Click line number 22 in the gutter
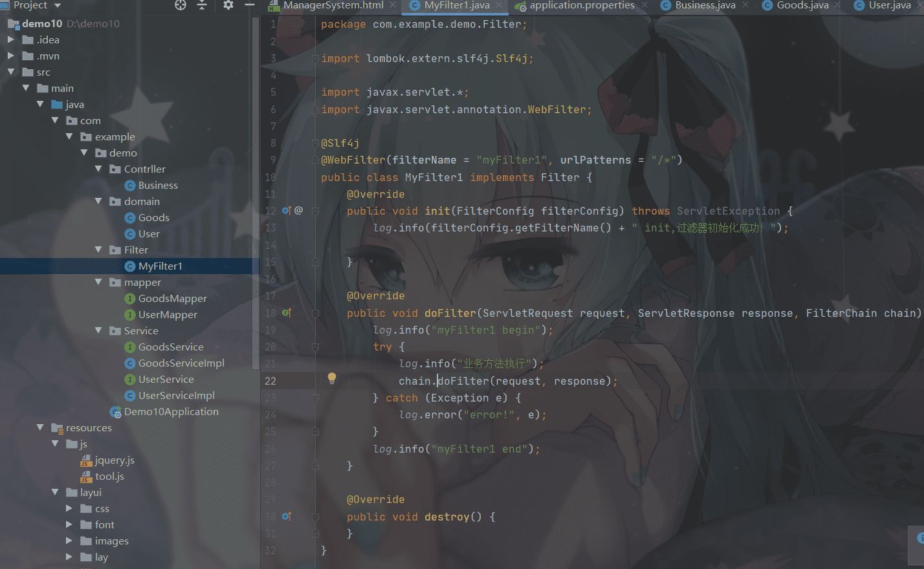The height and width of the screenshot is (569, 924). click(270, 381)
